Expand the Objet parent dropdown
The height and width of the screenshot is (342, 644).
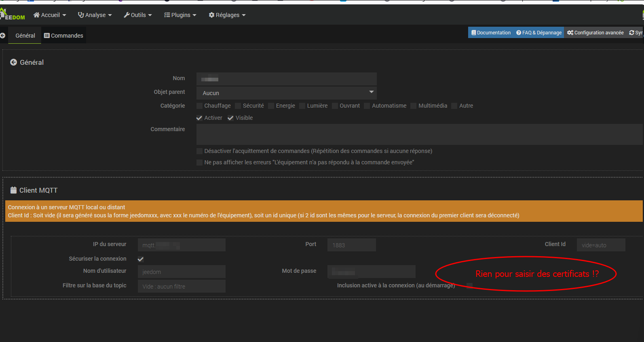coord(286,93)
